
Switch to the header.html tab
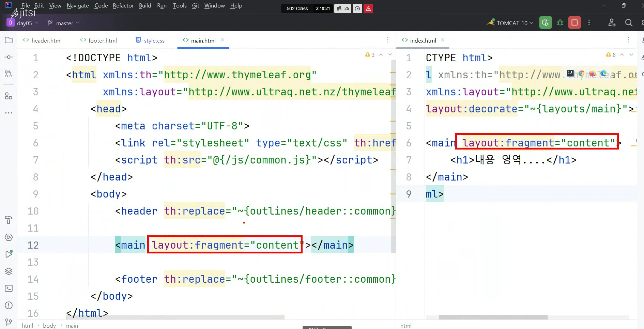(42, 40)
